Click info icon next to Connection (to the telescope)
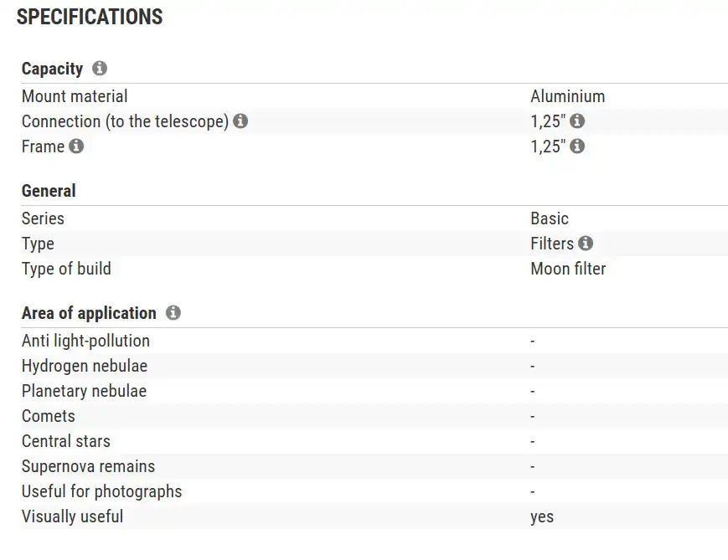This screenshot has width=728, height=560. pos(240,121)
